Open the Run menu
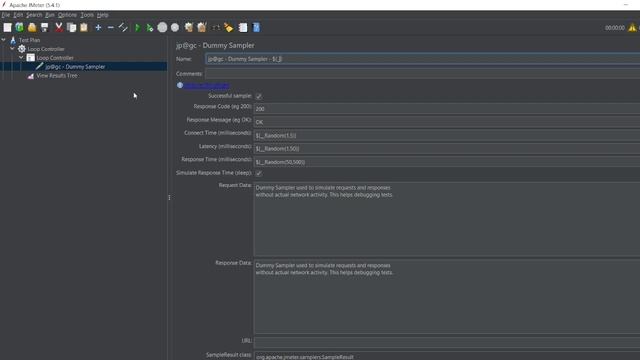 50,15
